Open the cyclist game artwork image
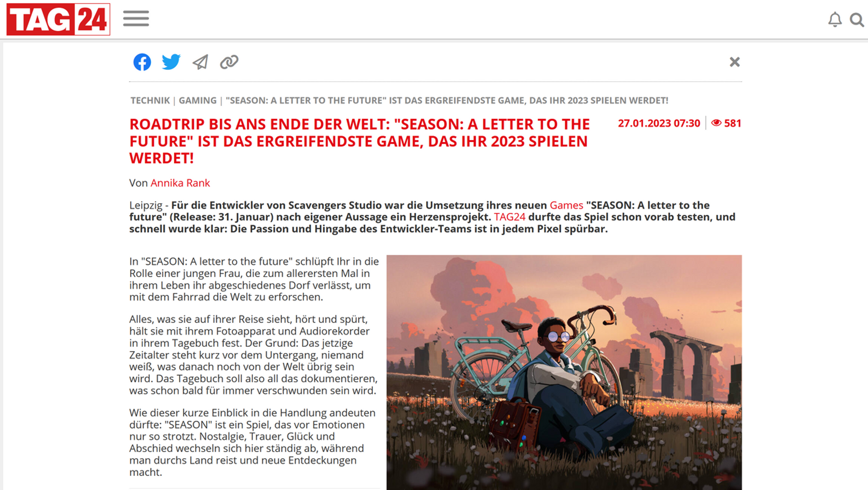Viewport: 868px width, 490px height. pyautogui.click(x=564, y=372)
